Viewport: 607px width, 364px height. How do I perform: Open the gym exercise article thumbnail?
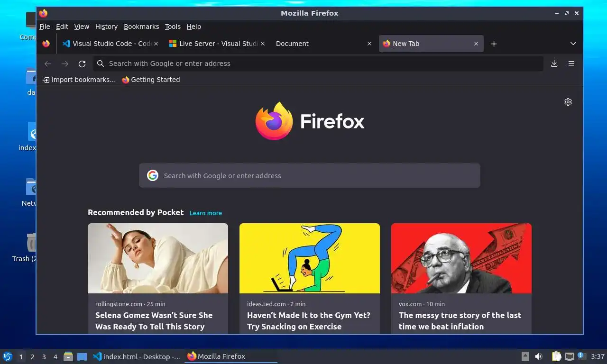click(310, 258)
